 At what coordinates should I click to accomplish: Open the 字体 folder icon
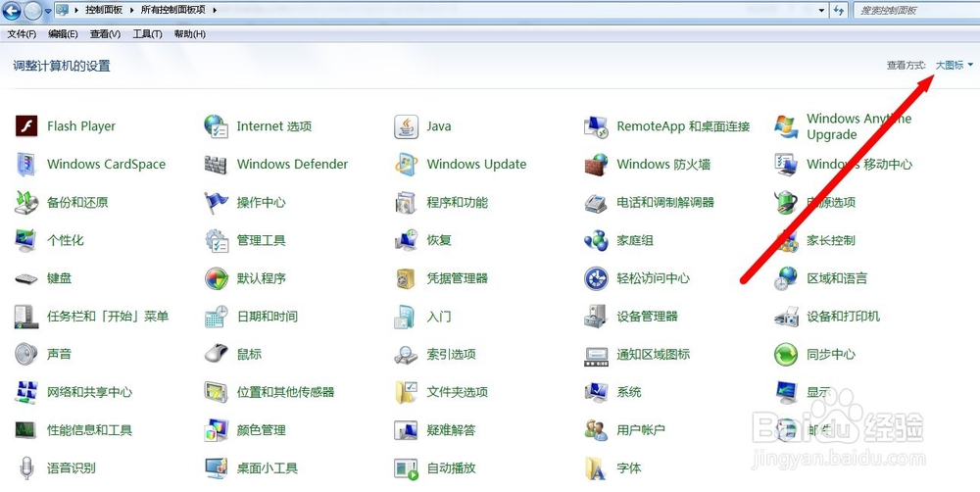tap(596, 468)
